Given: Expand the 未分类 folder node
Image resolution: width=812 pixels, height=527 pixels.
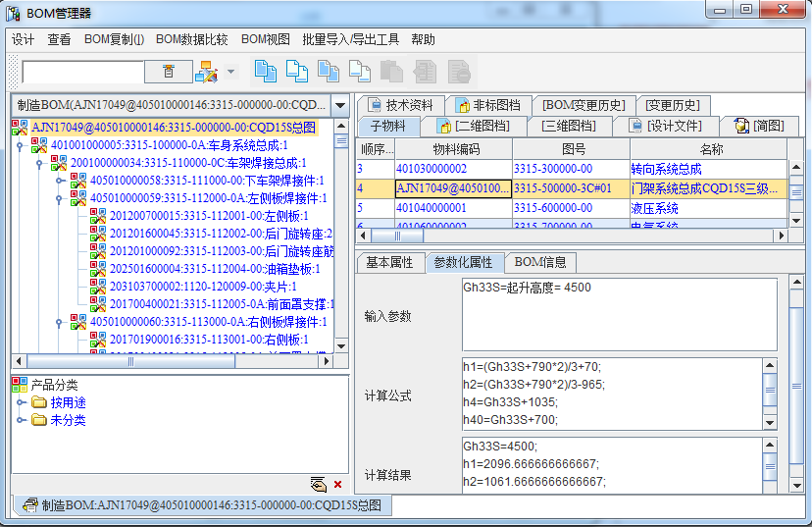Looking at the screenshot, I should pyautogui.click(x=22, y=420).
